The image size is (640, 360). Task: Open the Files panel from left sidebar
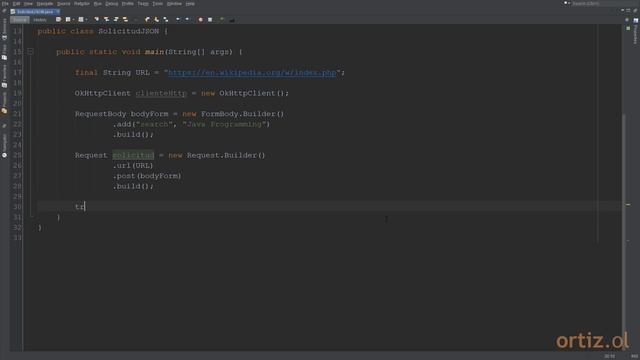coord(4,51)
